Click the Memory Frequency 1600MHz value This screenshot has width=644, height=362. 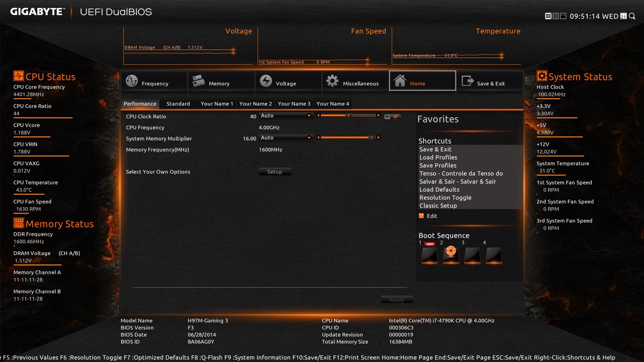[270, 150]
